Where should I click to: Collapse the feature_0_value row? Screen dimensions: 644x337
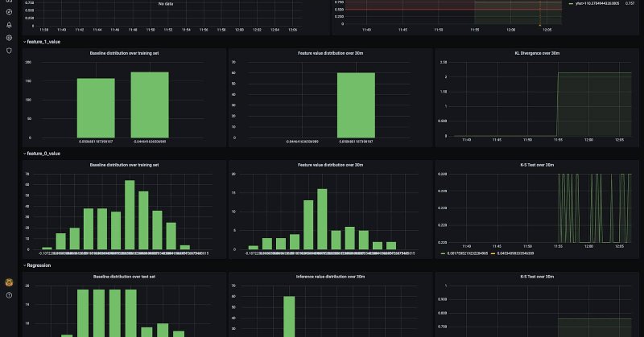point(42,154)
